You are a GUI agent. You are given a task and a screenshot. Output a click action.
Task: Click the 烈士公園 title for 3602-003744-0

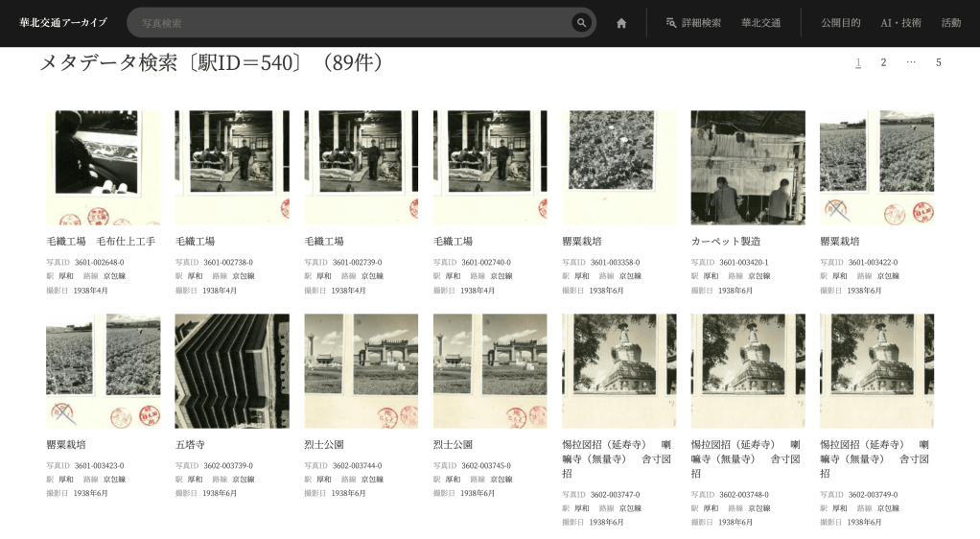324,445
